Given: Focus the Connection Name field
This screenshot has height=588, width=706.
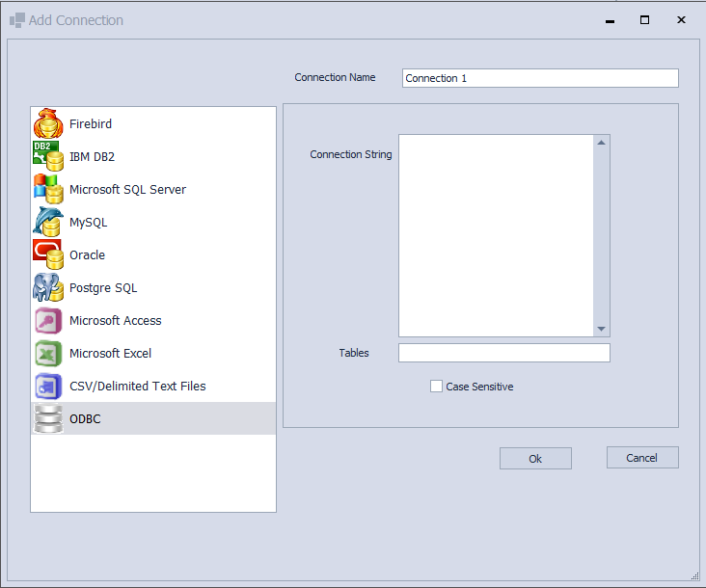Looking at the screenshot, I should (x=540, y=78).
